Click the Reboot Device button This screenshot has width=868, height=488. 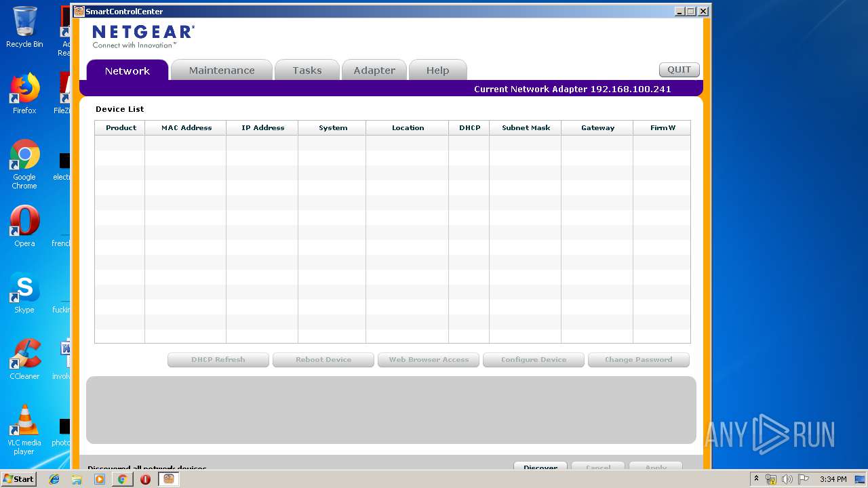323,360
